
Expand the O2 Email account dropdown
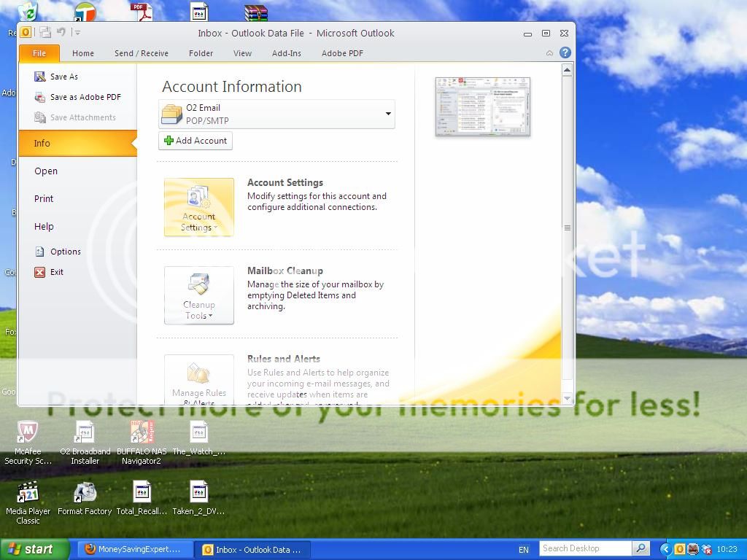point(387,114)
